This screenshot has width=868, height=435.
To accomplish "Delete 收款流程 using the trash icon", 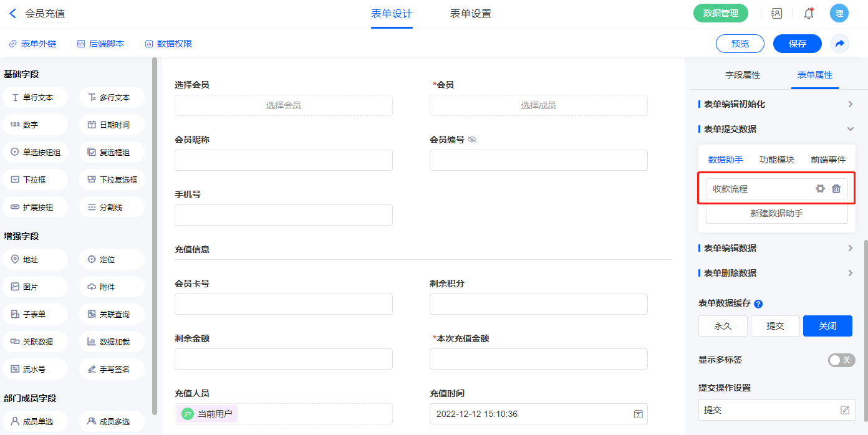I will click(x=836, y=189).
